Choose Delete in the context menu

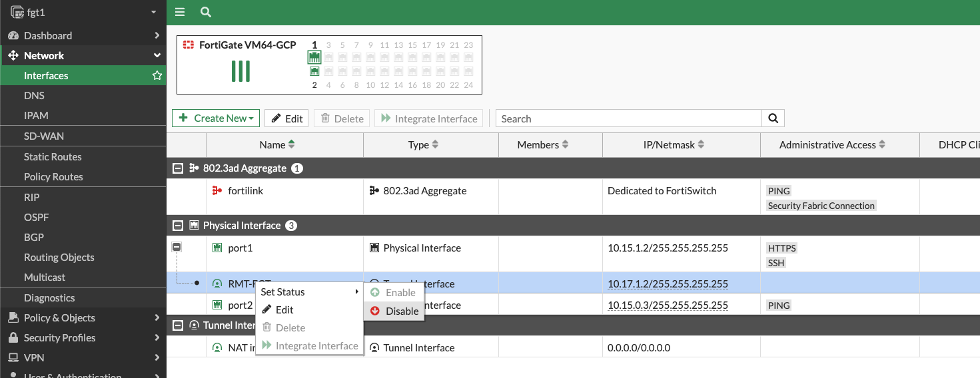(309, 327)
